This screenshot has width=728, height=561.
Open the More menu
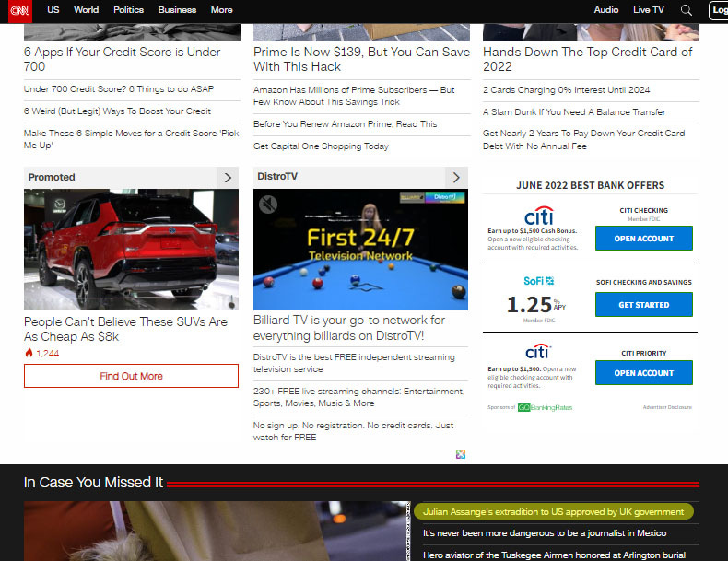click(x=221, y=10)
